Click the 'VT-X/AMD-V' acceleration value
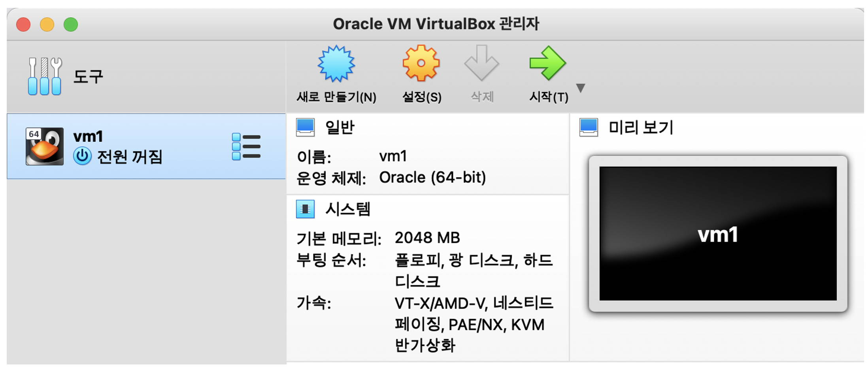 coord(441,303)
